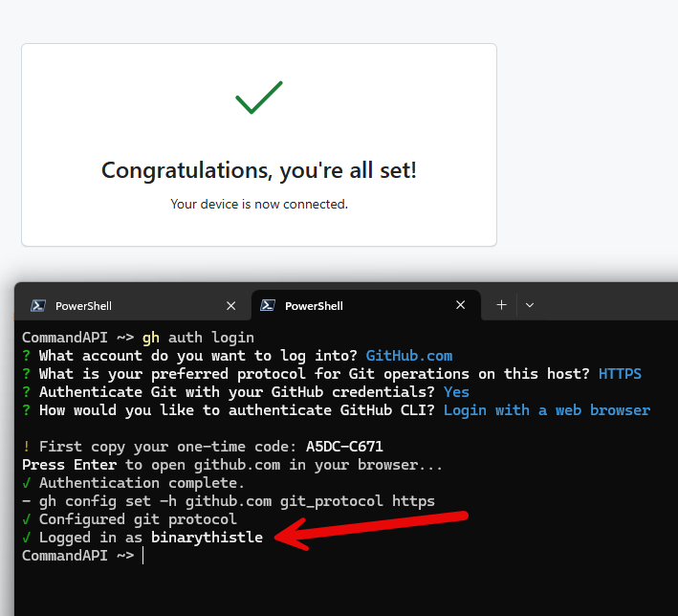678x616 pixels.
Task: Click the one-time code A5DC-C671
Action: tap(344, 447)
